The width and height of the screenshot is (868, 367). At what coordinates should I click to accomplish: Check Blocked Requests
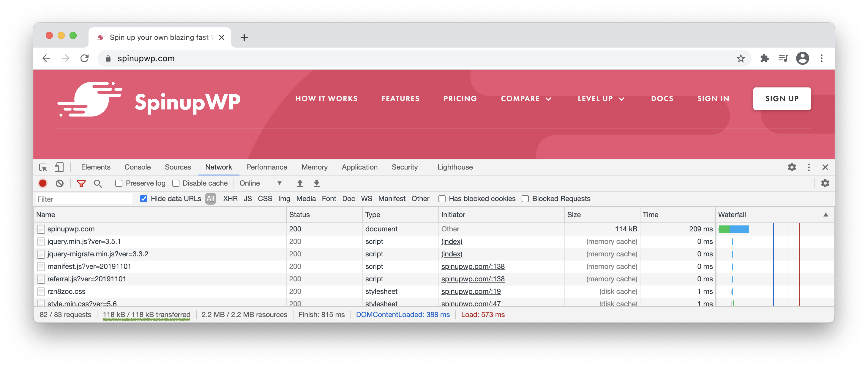click(525, 199)
